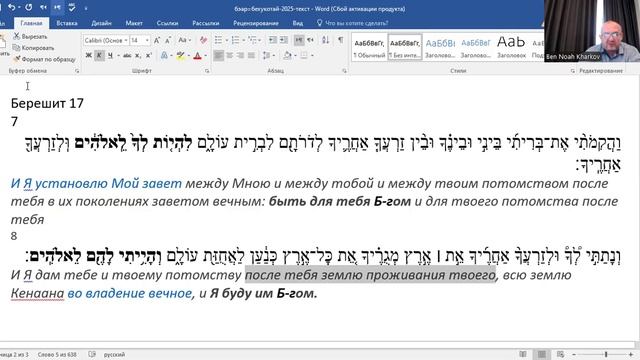Toggle strikethrough abc formatting
The image size is (640, 360).
[127, 55]
